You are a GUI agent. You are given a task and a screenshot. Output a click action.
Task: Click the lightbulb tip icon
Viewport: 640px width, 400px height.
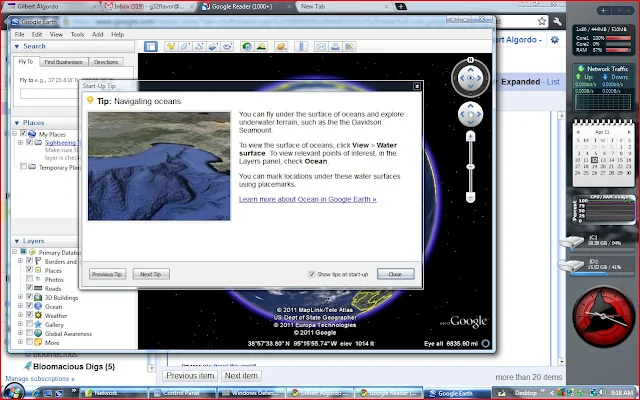pos(90,100)
